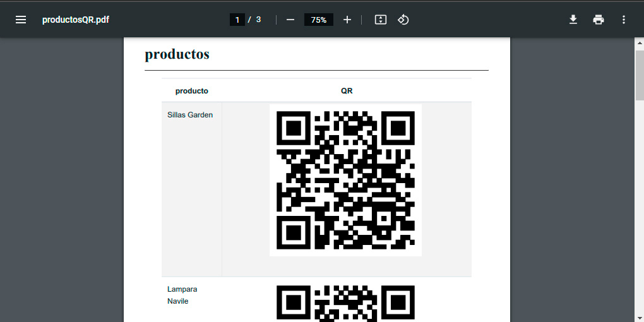644x322 pixels.
Task: Click the producto column header
Action: tap(192, 91)
